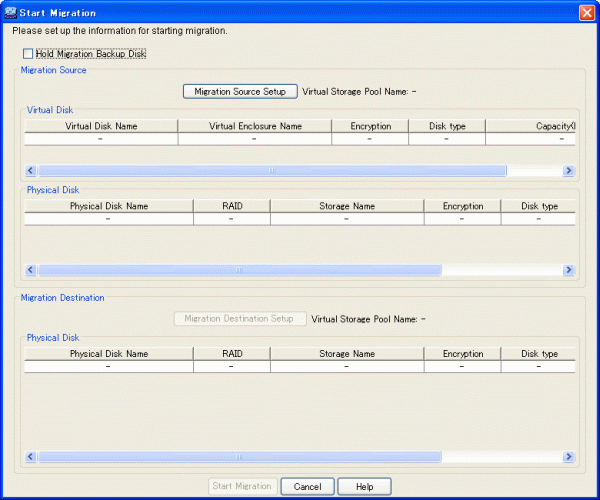Image resolution: width=600 pixels, height=500 pixels.
Task: Click RAID header in destination table
Action: 232,354
